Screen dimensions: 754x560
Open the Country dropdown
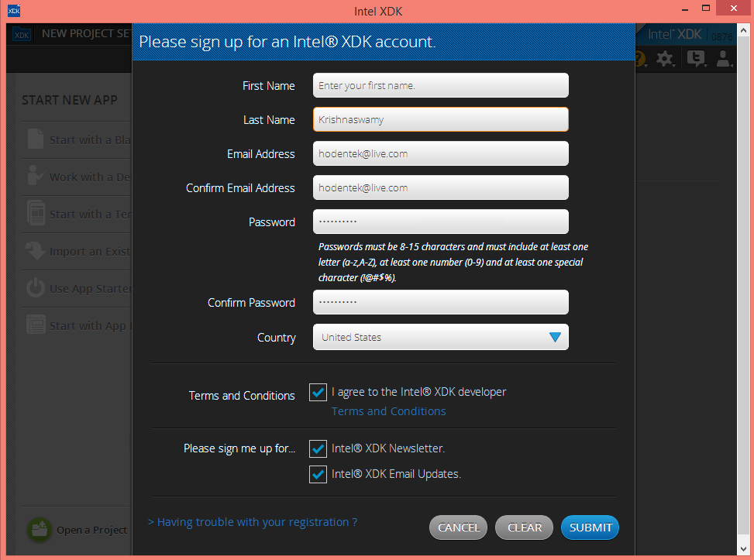[440, 337]
